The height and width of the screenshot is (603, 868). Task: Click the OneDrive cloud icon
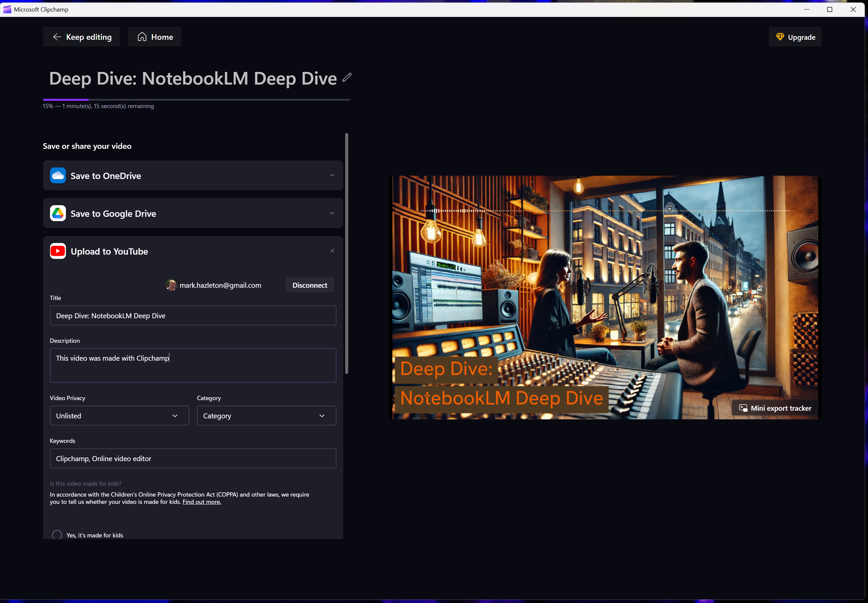pyautogui.click(x=58, y=175)
